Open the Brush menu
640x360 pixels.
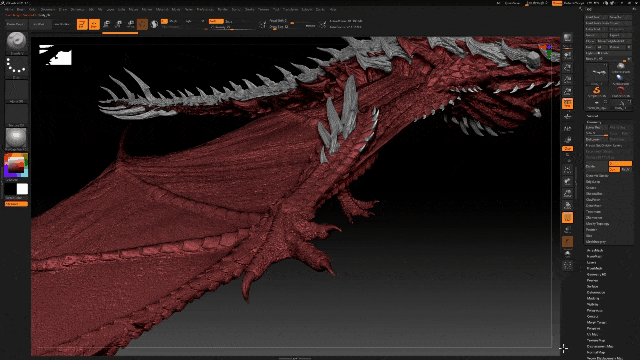(20, 9)
